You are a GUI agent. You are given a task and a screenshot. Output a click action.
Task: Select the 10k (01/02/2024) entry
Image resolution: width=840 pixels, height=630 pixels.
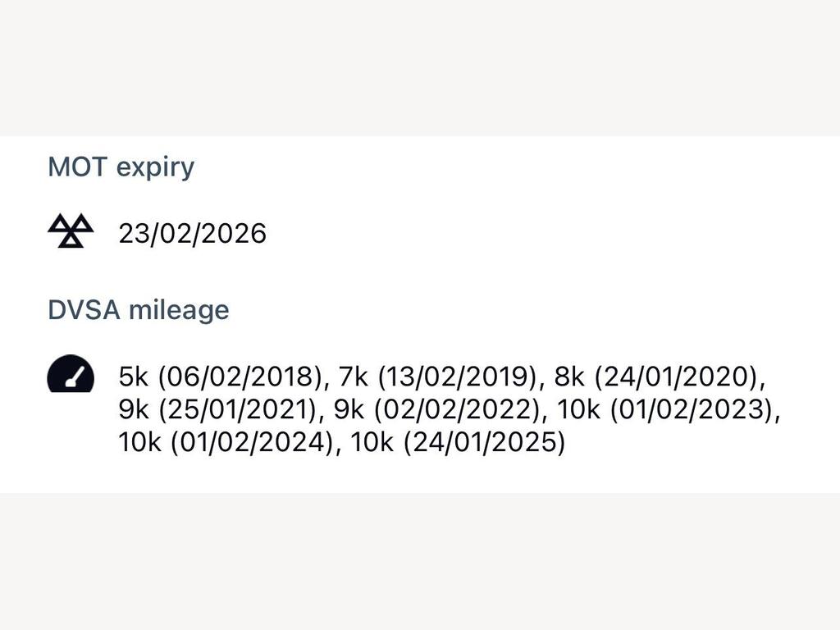coord(226,443)
